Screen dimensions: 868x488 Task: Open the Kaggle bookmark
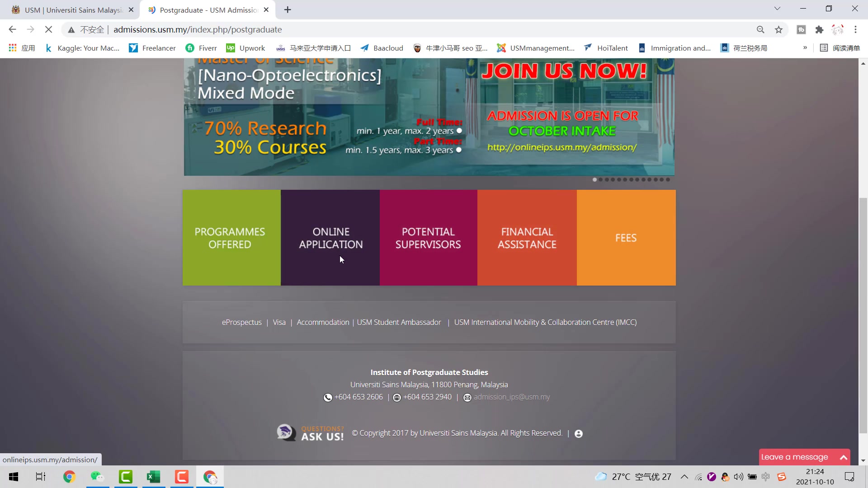click(x=82, y=48)
